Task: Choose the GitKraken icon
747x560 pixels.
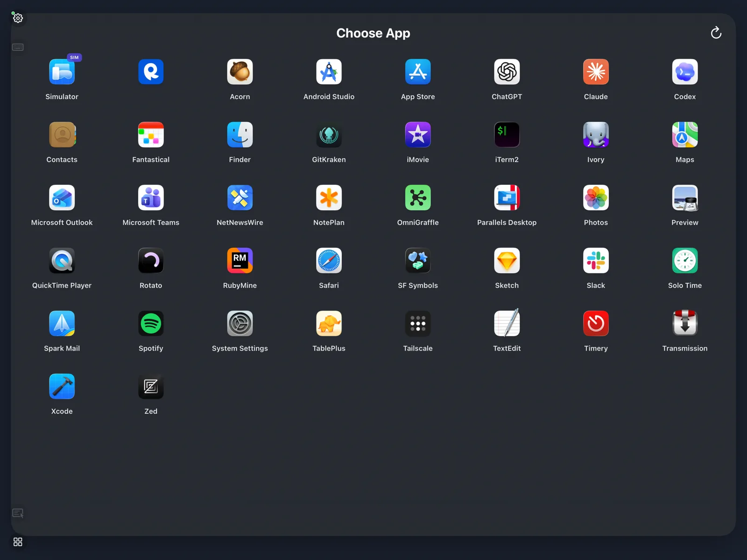Action: [329, 135]
